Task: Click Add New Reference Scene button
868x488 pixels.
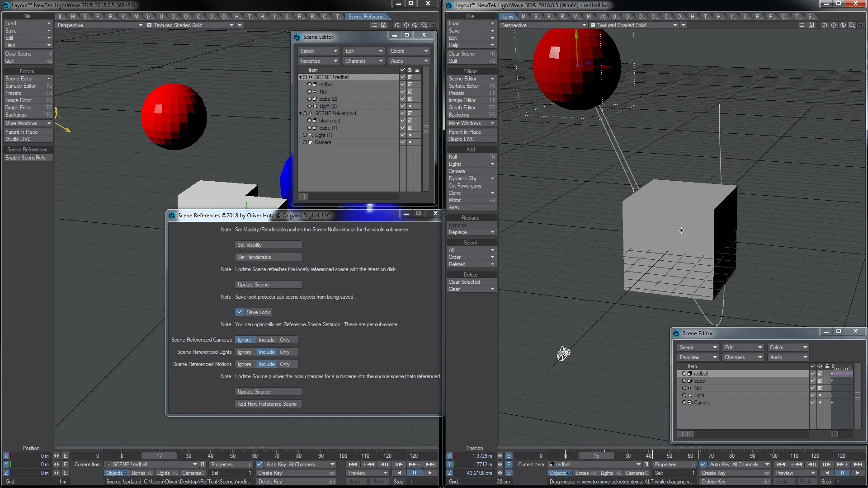Action: point(268,404)
